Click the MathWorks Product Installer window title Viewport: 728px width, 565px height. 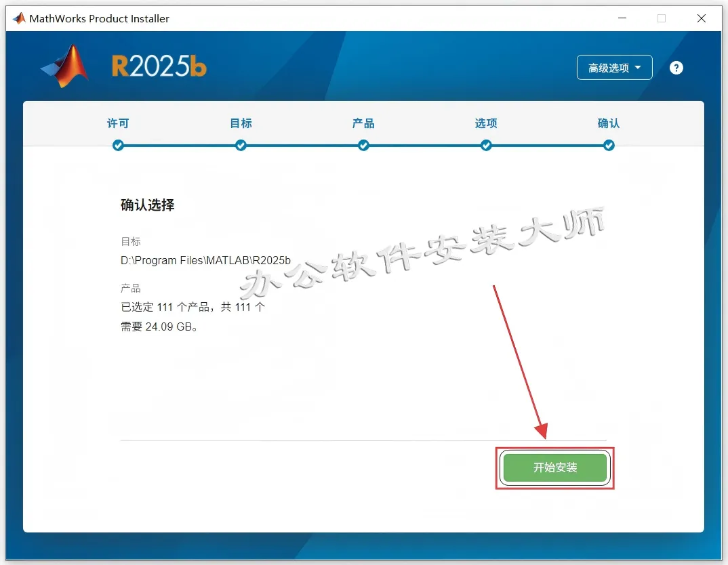point(100,18)
